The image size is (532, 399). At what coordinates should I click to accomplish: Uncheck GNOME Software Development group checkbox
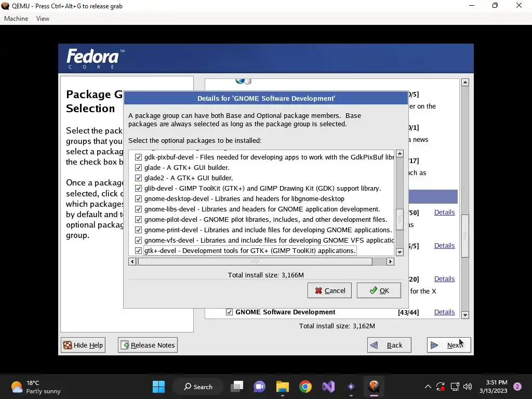coord(229,312)
